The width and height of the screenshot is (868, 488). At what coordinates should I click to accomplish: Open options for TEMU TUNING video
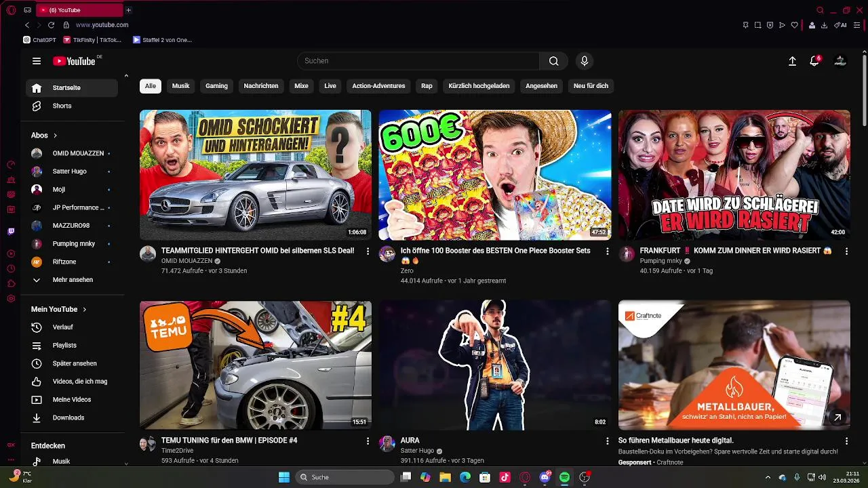pos(368,441)
